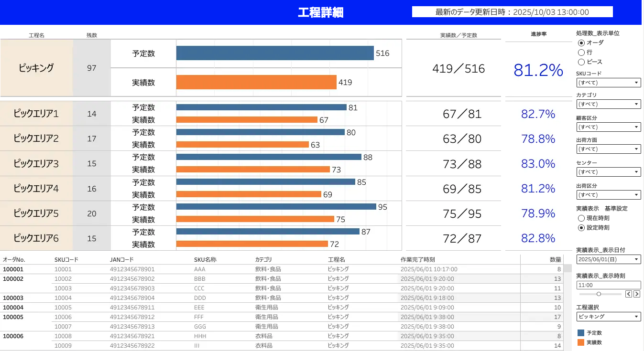This screenshot has height=351, width=644.
Task: Click the ピッキング blue 予定数 bar of 516
Action: coord(275,53)
